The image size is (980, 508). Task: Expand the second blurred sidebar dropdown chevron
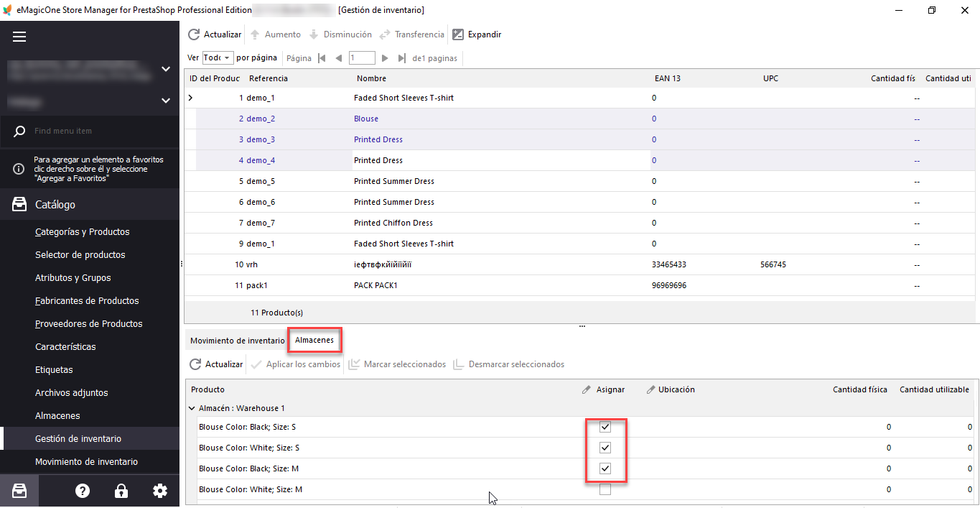pos(166,101)
